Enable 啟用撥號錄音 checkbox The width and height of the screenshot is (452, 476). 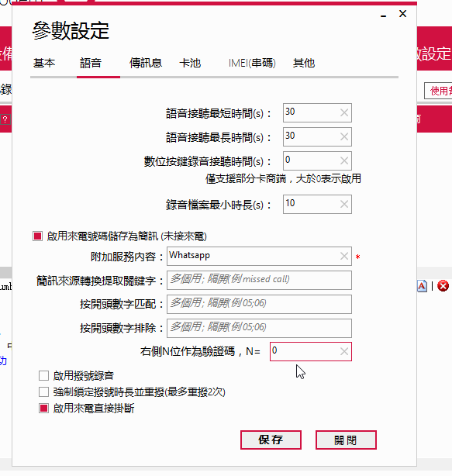point(43,375)
